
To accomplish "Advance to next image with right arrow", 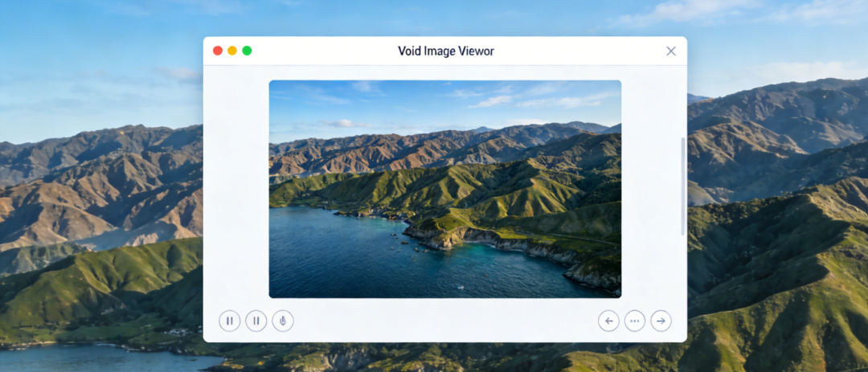I will 661,321.
